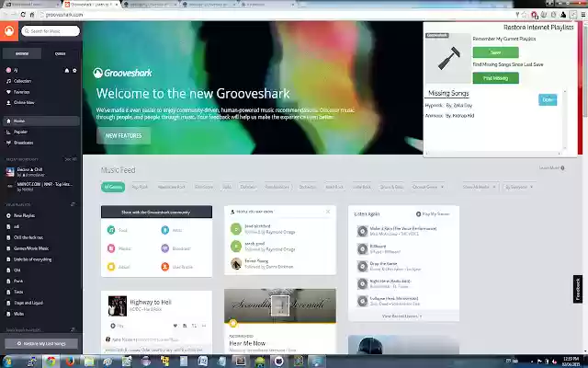Click the green Song share icon

click(111, 230)
